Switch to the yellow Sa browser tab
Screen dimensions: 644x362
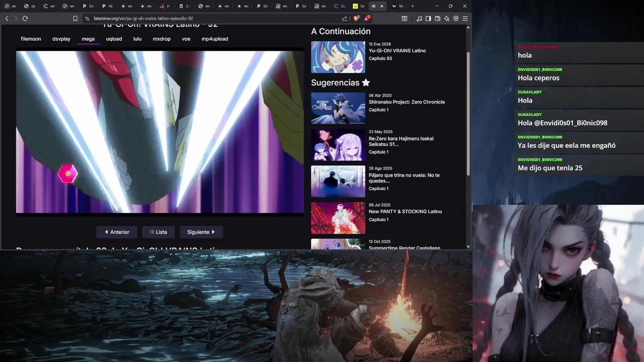(358, 6)
